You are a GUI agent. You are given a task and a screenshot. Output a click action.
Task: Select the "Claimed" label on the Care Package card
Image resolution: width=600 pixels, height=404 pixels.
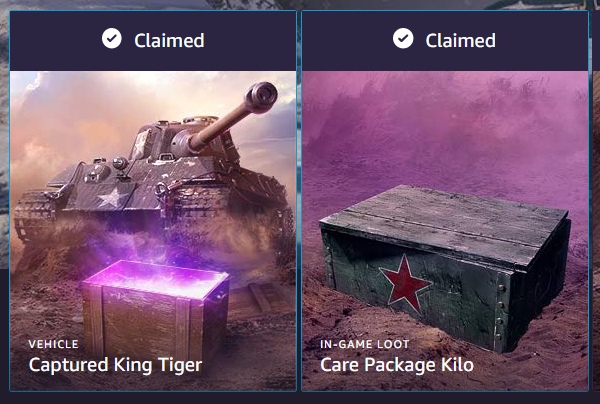pyautogui.click(x=461, y=41)
